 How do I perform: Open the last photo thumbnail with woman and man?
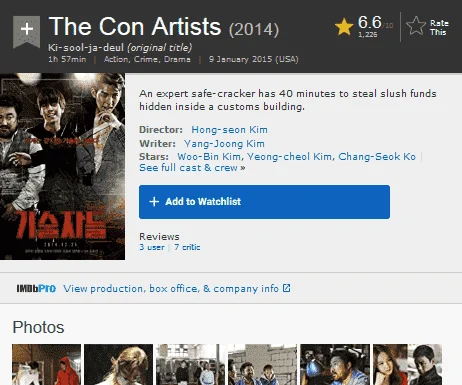pyautogui.click(x=407, y=365)
